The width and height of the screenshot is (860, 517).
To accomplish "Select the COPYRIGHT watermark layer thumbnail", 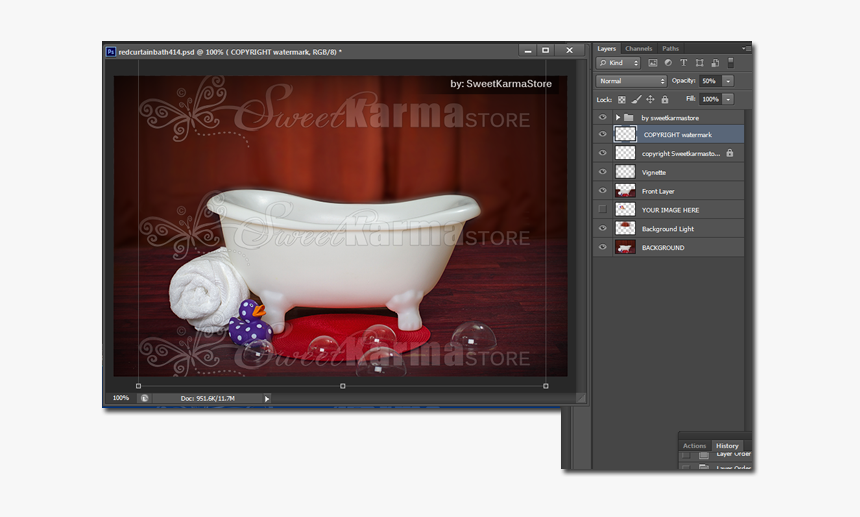I will tap(625, 134).
